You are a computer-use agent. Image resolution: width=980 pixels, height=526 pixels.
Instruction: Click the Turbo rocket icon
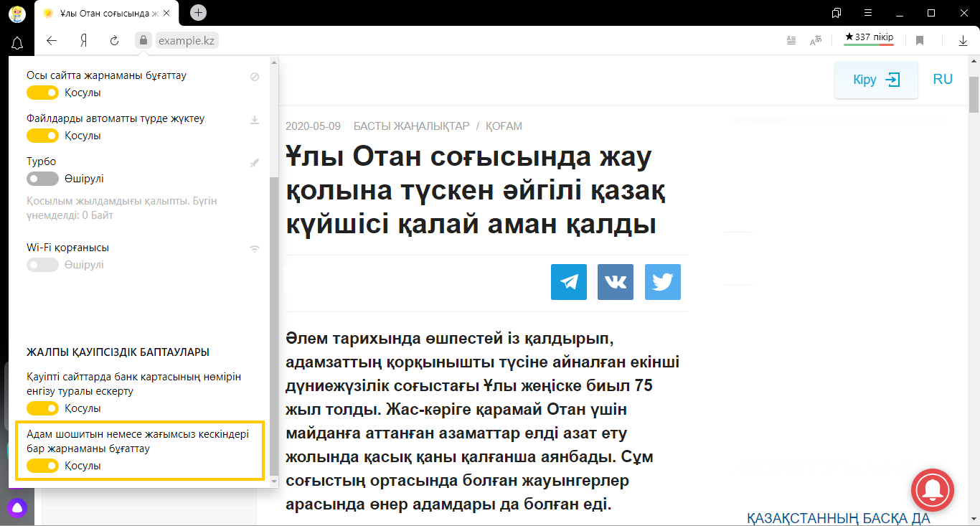click(255, 163)
